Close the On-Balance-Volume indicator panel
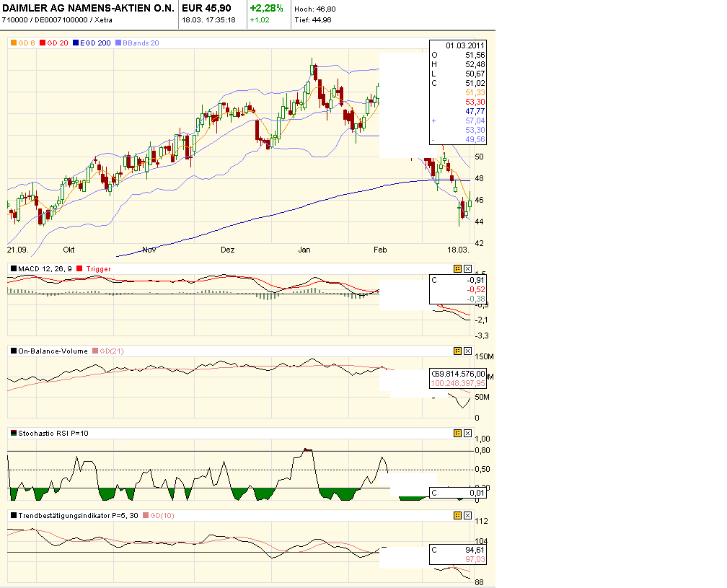Viewport: 727px width, 588px height. [x=468, y=351]
